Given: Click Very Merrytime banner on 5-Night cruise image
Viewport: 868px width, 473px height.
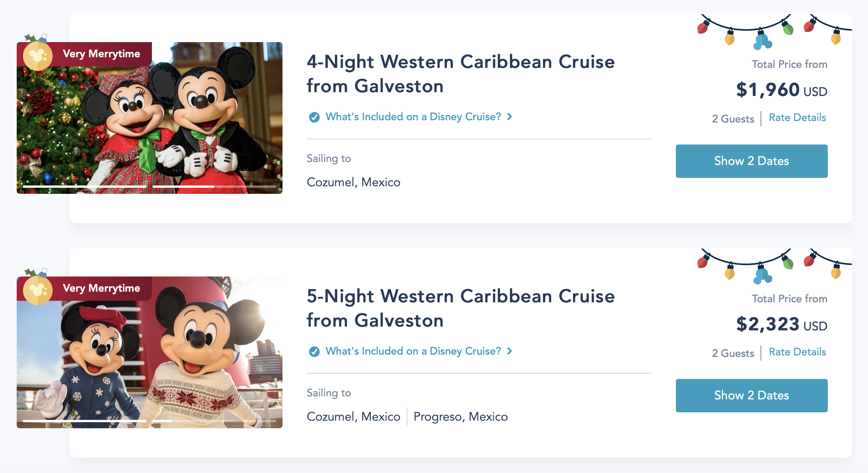Looking at the screenshot, I should [101, 288].
